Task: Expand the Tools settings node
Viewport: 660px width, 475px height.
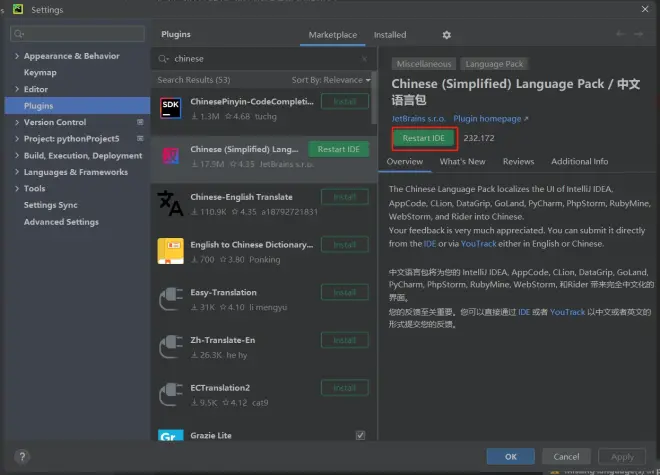Action: tap(17, 188)
